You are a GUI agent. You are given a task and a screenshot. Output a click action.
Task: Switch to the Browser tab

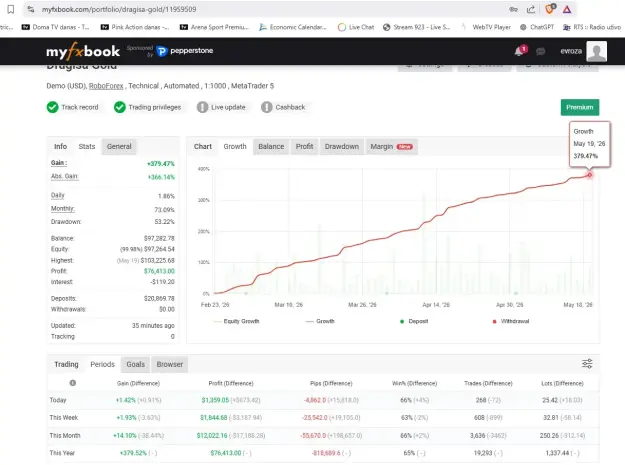coord(170,364)
